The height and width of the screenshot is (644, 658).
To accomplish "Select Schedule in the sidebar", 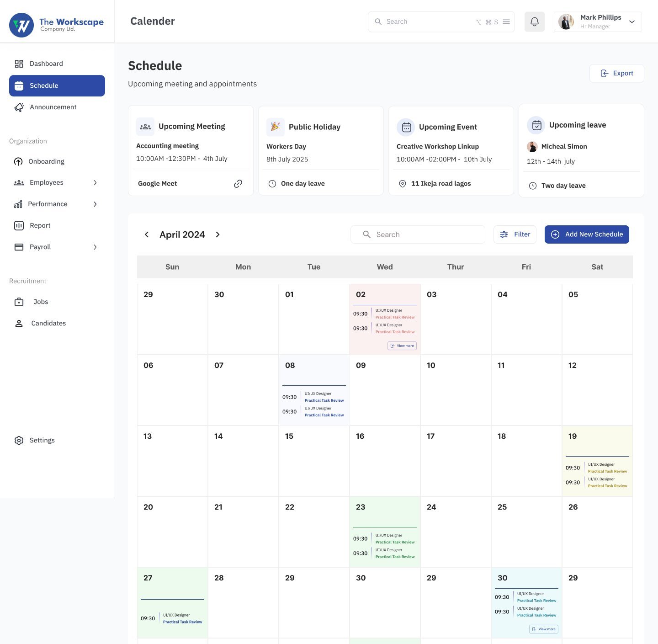I will (57, 85).
